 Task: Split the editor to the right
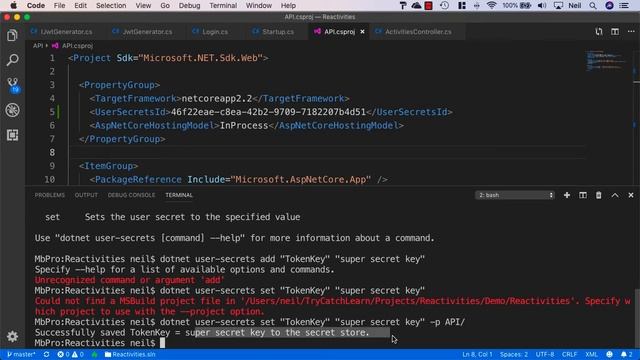point(615,31)
